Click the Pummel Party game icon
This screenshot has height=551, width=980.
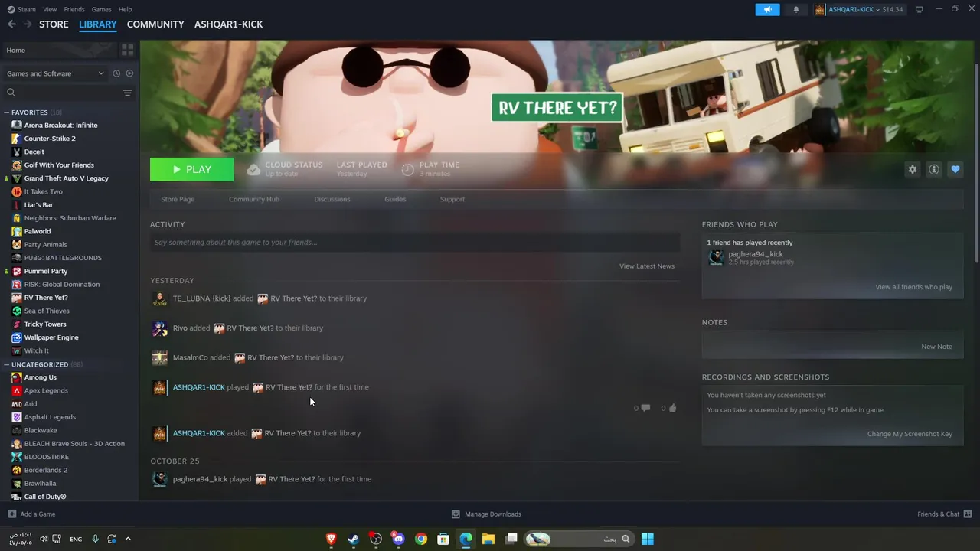point(17,271)
